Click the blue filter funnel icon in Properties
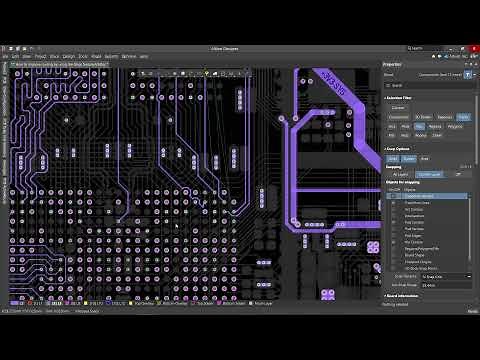 468,75
